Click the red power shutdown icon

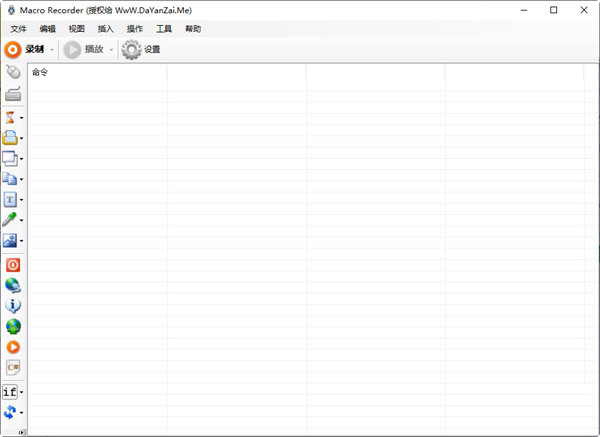pyautogui.click(x=12, y=265)
